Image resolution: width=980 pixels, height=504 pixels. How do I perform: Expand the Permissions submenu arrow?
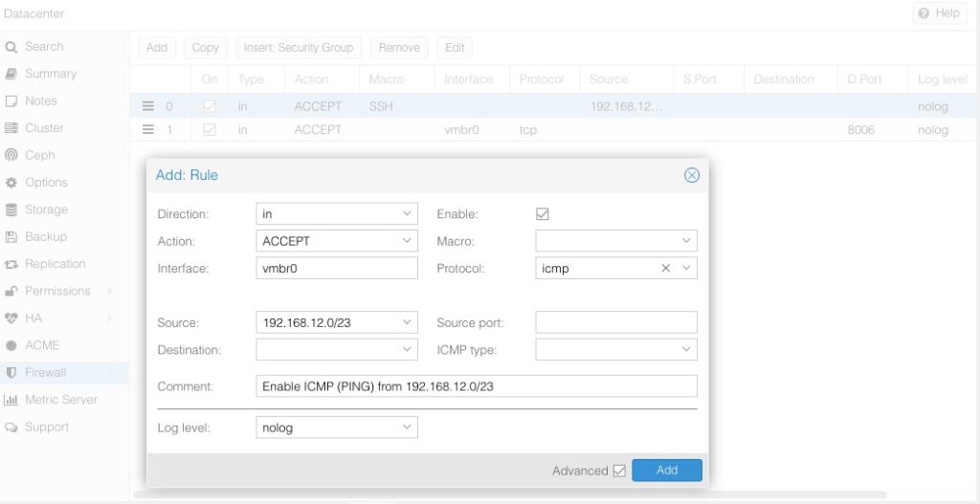click(x=111, y=291)
